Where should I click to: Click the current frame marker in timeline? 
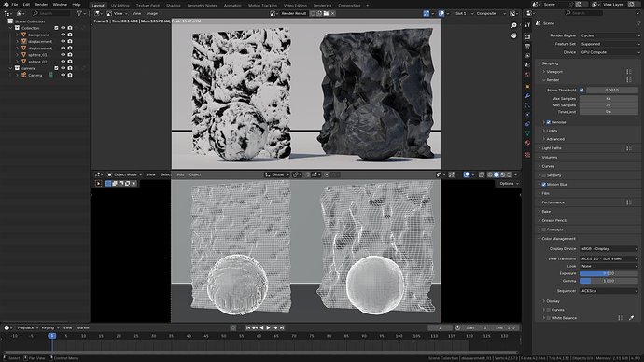point(51,336)
